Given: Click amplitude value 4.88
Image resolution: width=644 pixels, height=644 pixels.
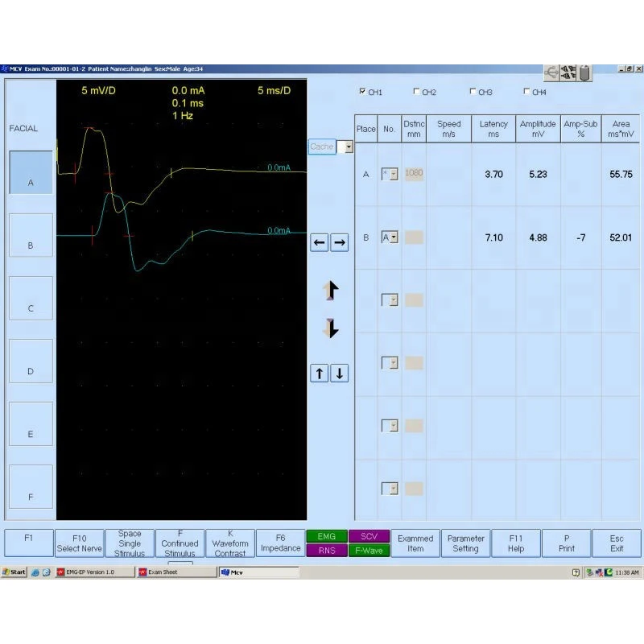Looking at the screenshot, I should tap(538, 237).
